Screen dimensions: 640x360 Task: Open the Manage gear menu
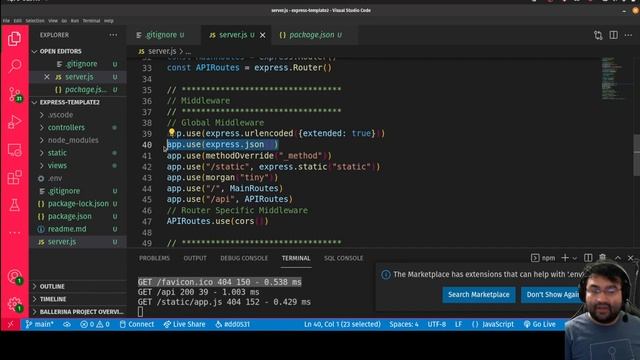15,304
